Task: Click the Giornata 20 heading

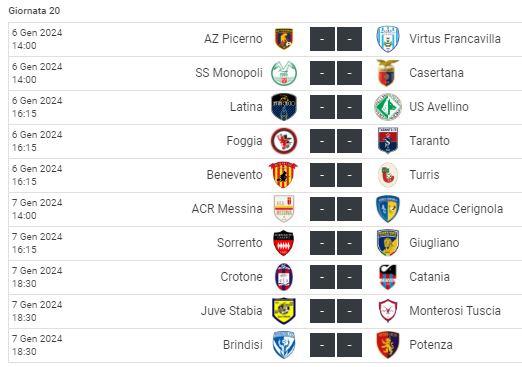Action: pyautogui.click(x=34, y=11)
